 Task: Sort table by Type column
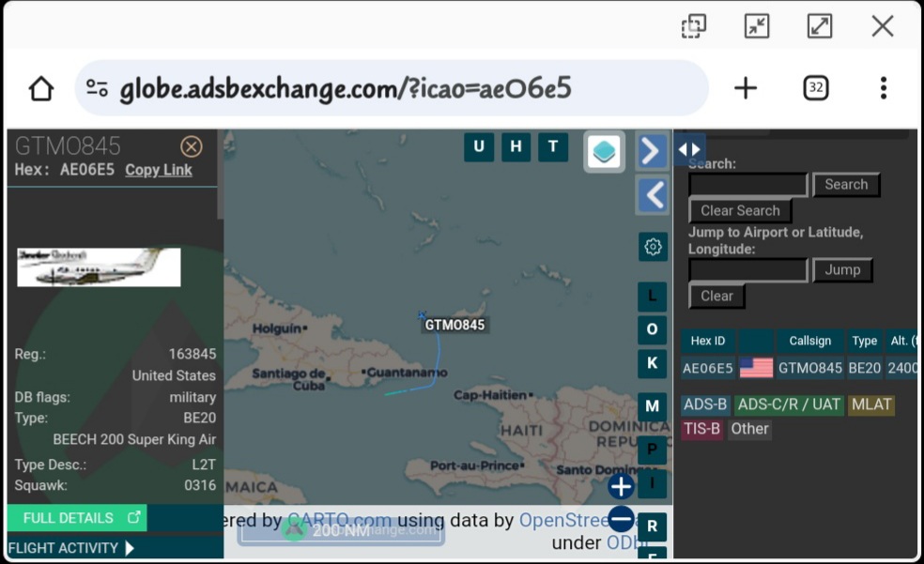click(865, 341)
